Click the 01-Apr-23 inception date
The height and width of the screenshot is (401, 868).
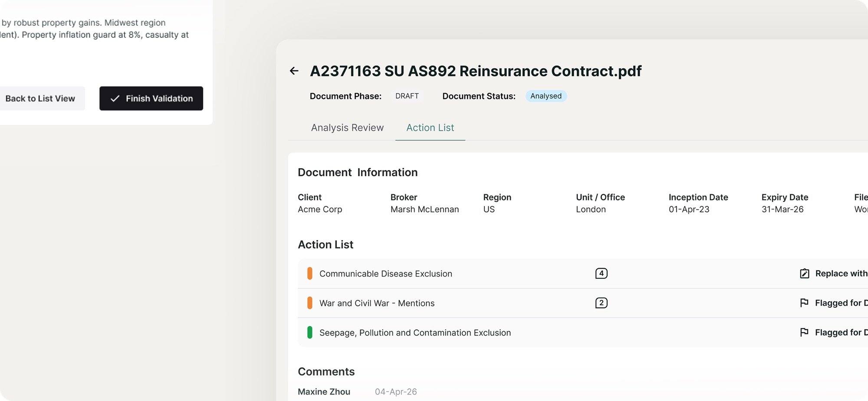click(689, 209)
